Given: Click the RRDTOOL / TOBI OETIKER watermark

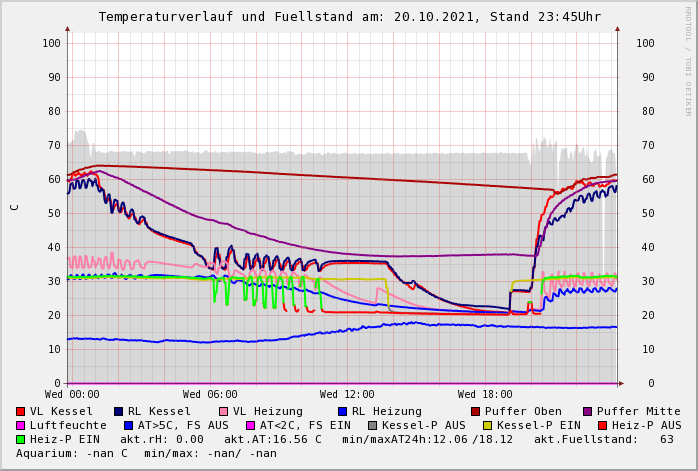Looking at the screenshot, I should (x=687, y=60).
